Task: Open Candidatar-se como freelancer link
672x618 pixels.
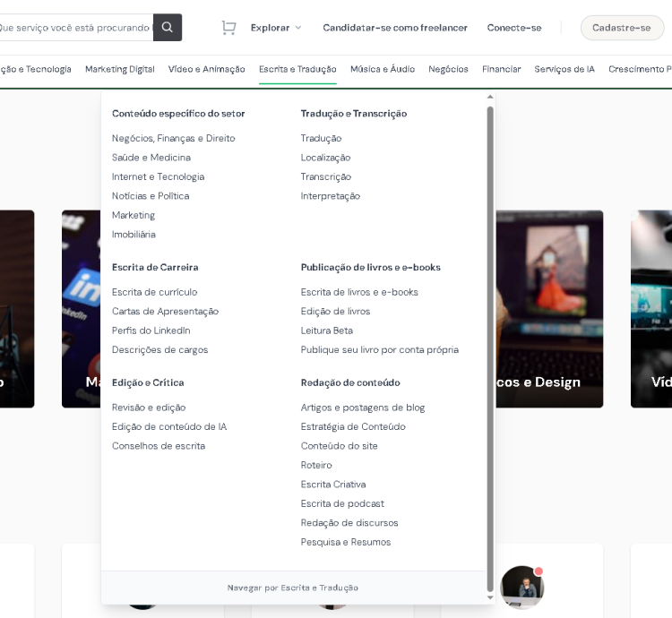Action: coord(394,28)
